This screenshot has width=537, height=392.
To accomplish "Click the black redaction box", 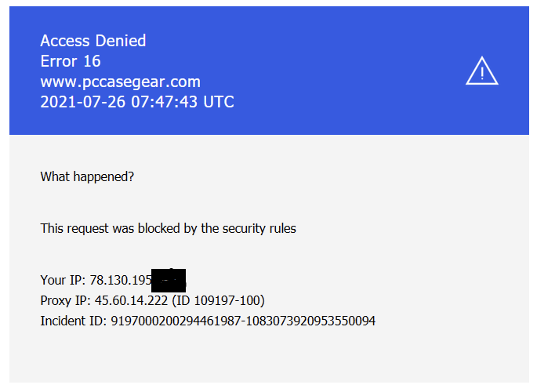I will [x=168, y=280].
